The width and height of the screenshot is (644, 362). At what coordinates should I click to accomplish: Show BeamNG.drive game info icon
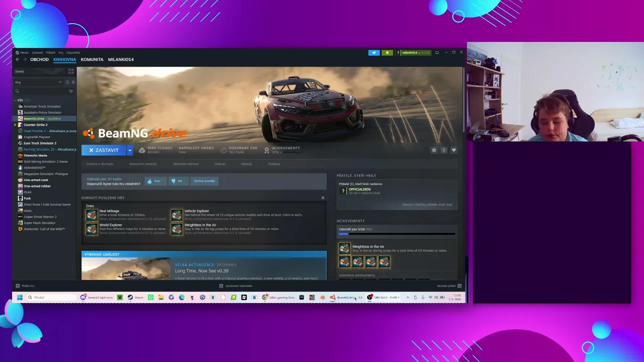444,150
